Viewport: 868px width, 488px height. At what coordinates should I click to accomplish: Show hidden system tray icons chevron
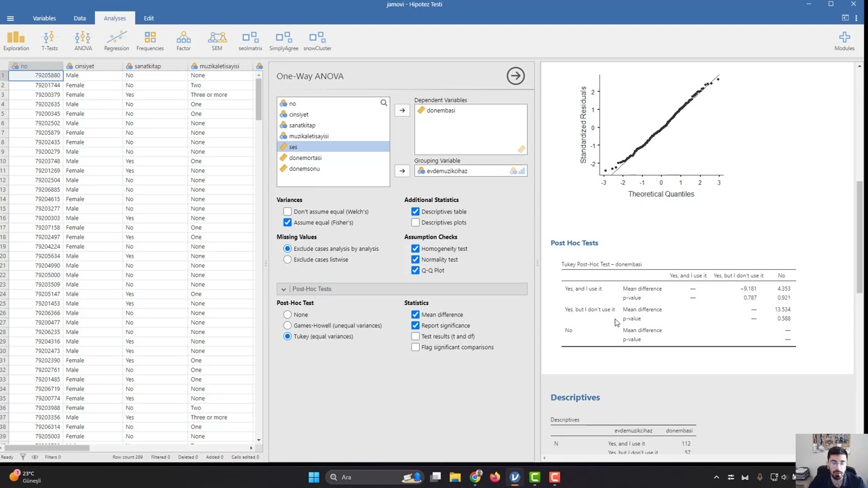[716, 477]
